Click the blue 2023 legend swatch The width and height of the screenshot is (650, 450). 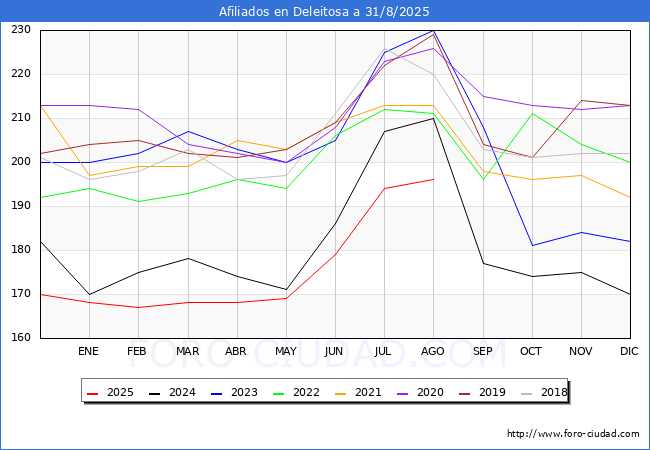(217, 393)
